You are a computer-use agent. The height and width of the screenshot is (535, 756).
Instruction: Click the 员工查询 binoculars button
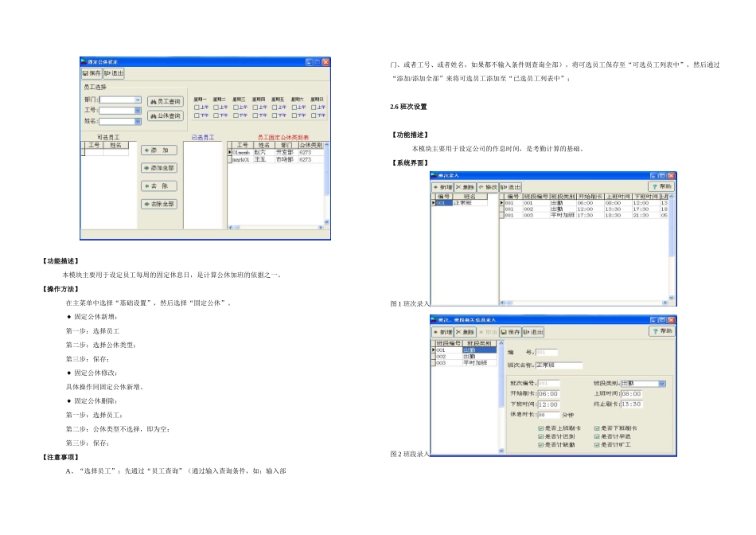click(166, 101)
